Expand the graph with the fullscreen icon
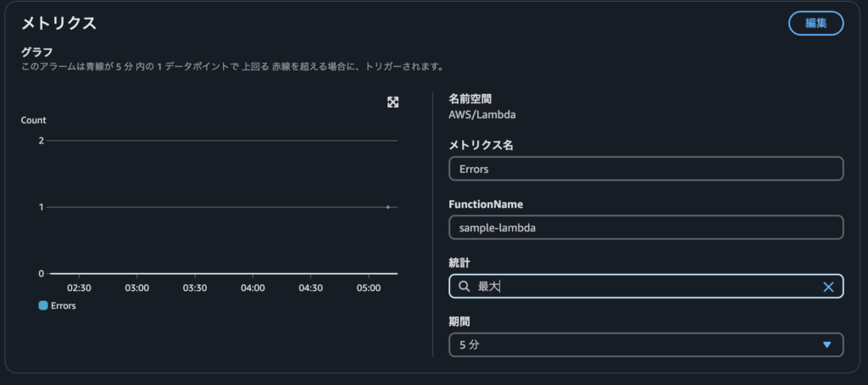868x385 pixels. click(393, 102)
